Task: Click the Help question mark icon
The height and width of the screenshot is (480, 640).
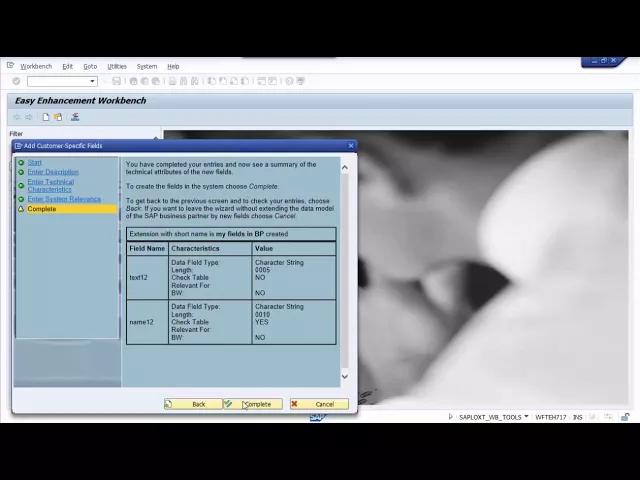Action: coord(289,81)
